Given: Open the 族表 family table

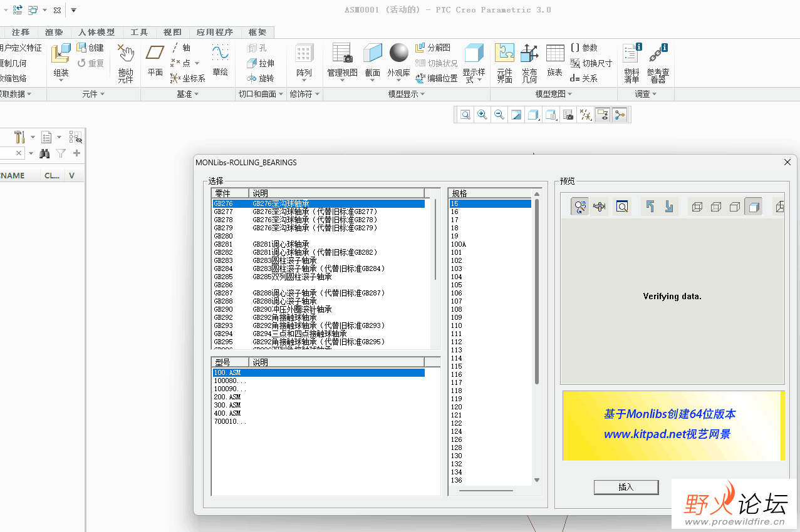Looking at the screenshot, I should point(555,60).
